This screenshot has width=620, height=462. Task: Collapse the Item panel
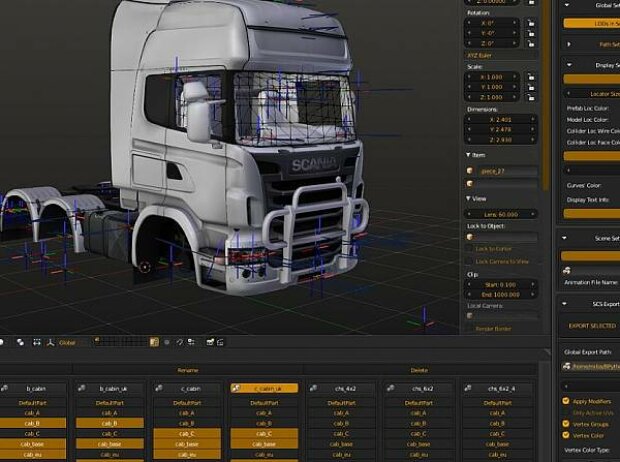468,155
